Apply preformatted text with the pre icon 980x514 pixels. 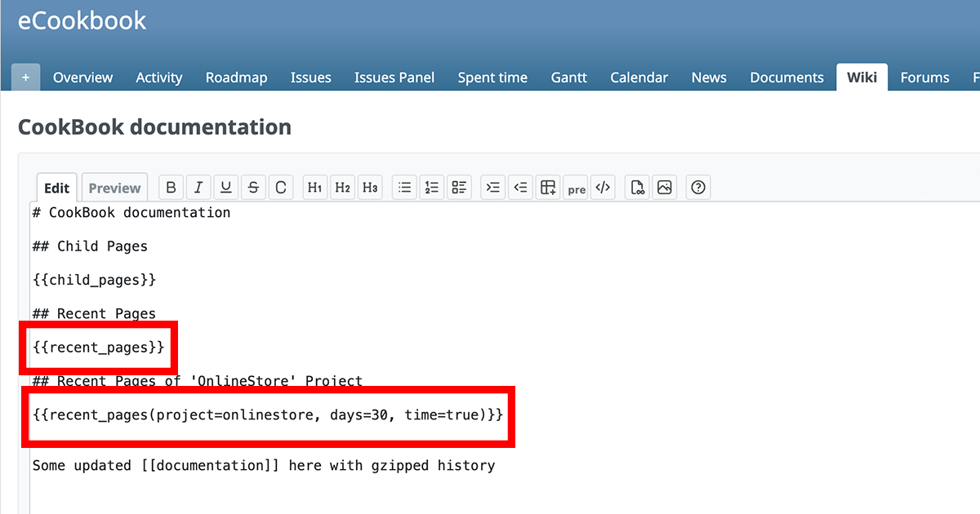point(576,187)
